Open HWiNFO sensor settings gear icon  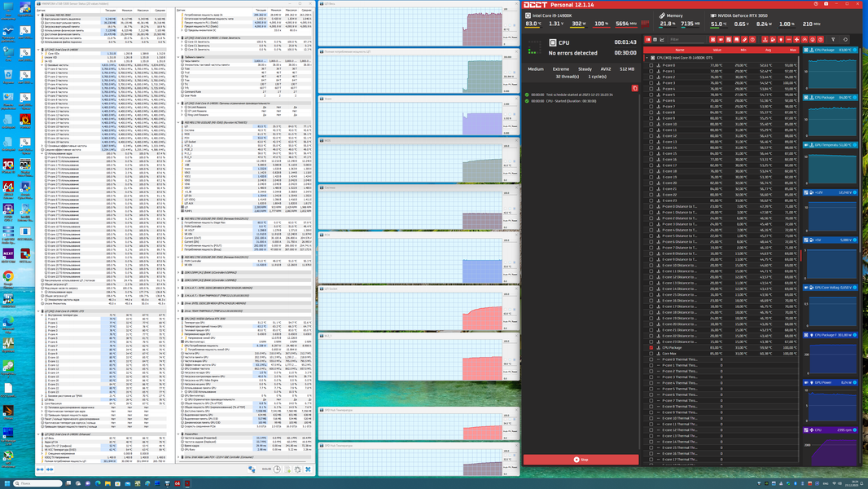297,469
